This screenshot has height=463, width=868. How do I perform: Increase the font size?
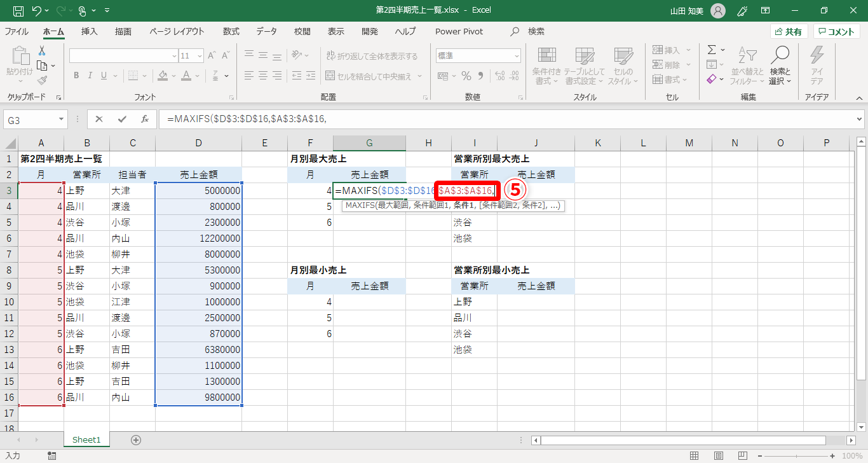tap(212, 56)
